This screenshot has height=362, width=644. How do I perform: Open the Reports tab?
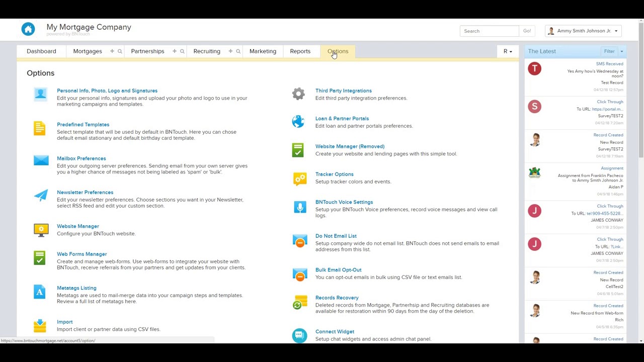tap(300, 51)
